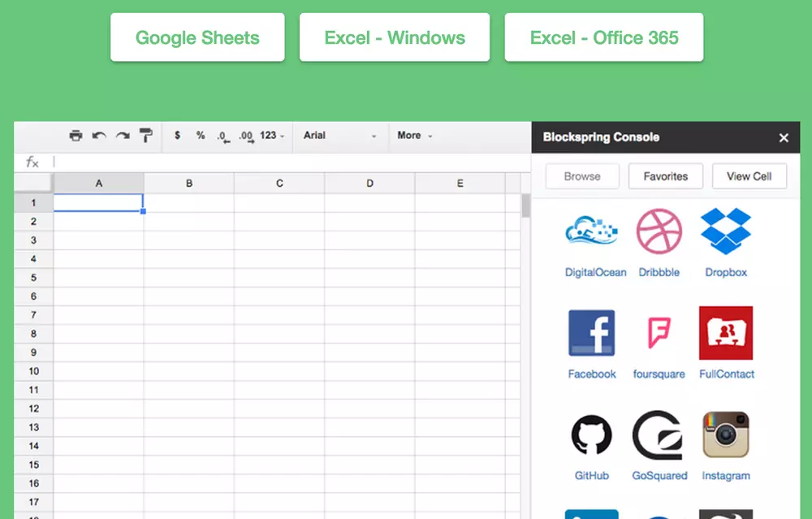The height and width of the screenshot is (519, 812).
Task: Select row 5 header
Action: click(x=33, y=278)
